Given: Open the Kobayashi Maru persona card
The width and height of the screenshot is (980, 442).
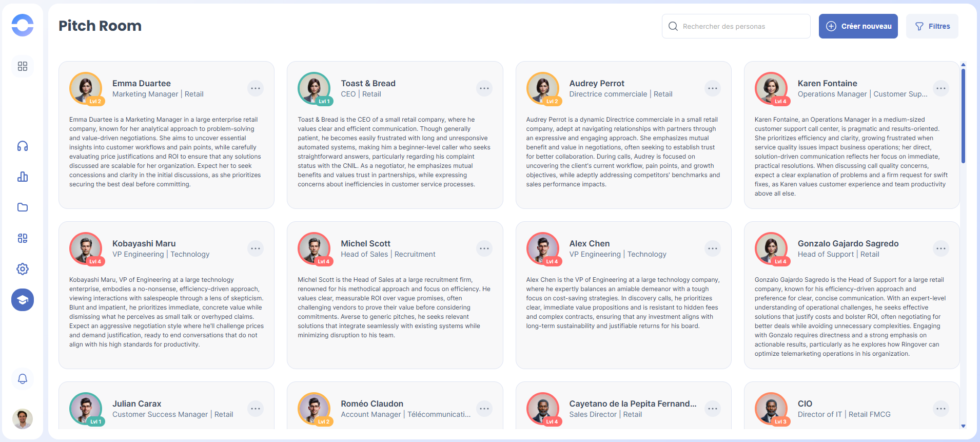Looking at the screenshot, I should [166, 308].
